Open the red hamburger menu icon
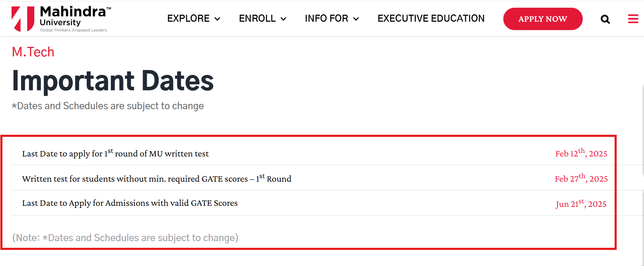Image resolution: width=644 pixels, height=266 pixels. 633,19
